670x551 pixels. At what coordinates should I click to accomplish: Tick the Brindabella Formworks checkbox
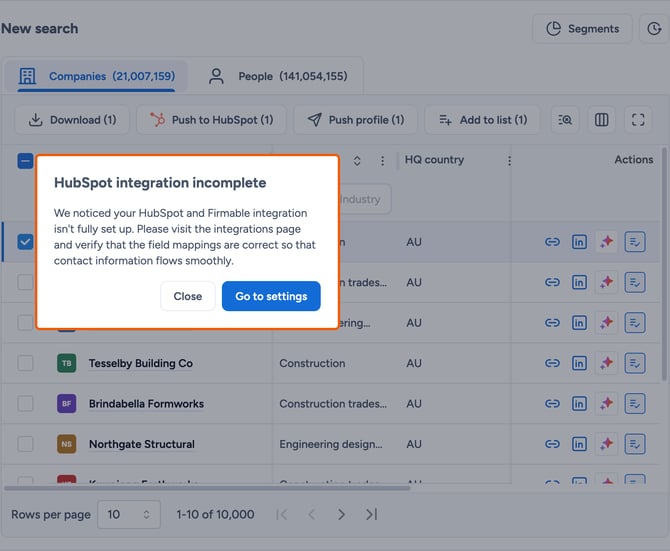[x=25, y=403]
